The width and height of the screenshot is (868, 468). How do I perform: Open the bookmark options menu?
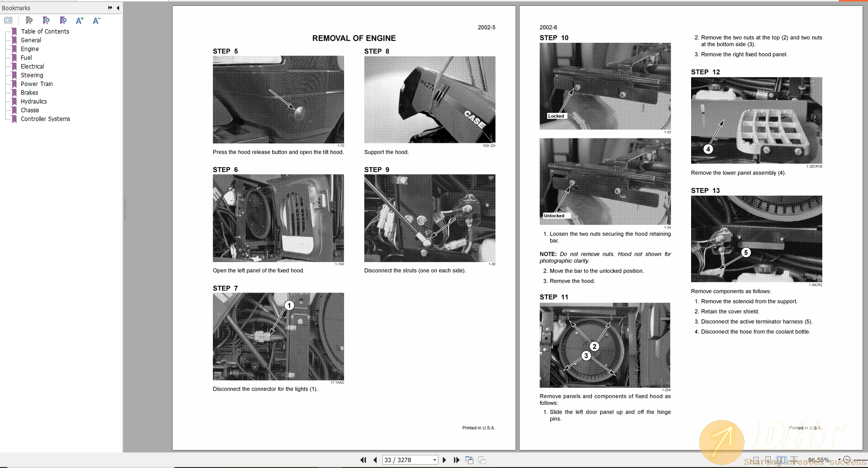(x=8, y=20)
